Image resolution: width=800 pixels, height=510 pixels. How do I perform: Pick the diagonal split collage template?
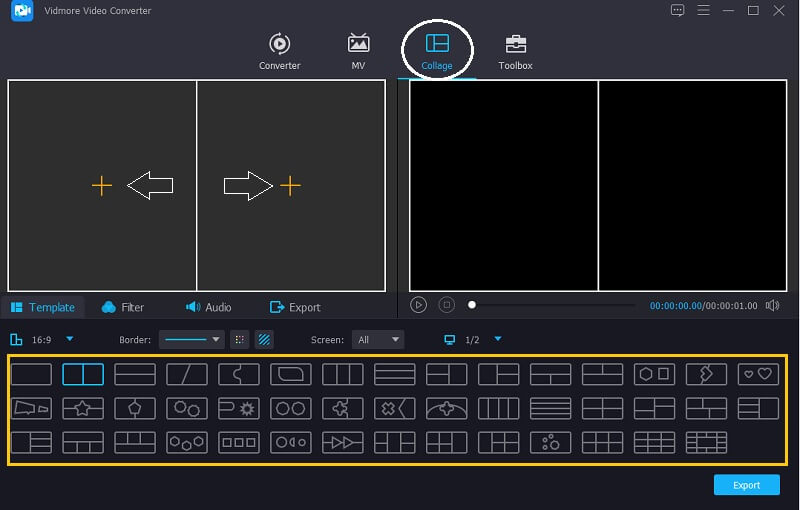pos(187,375)
